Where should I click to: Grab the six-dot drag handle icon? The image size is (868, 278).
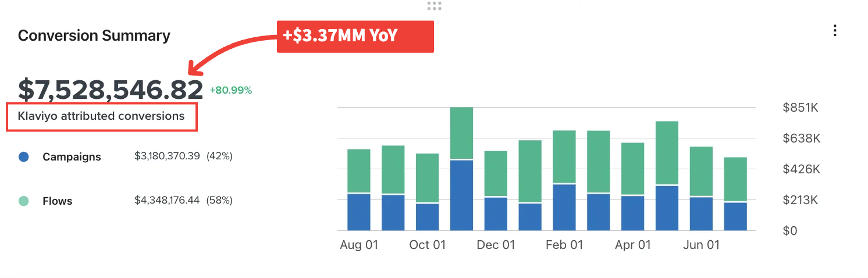(x=434, y=6)
